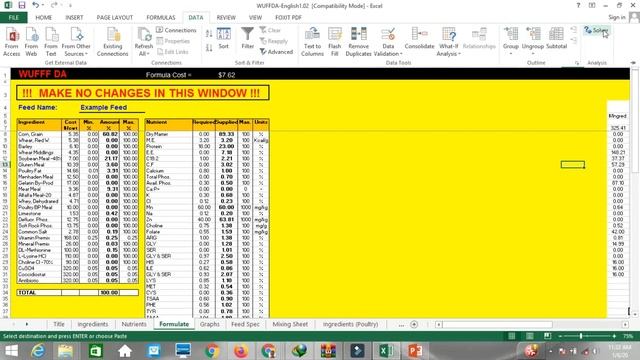Sort Z to A descending
640x360 pixels.
[x=209, y=48]
